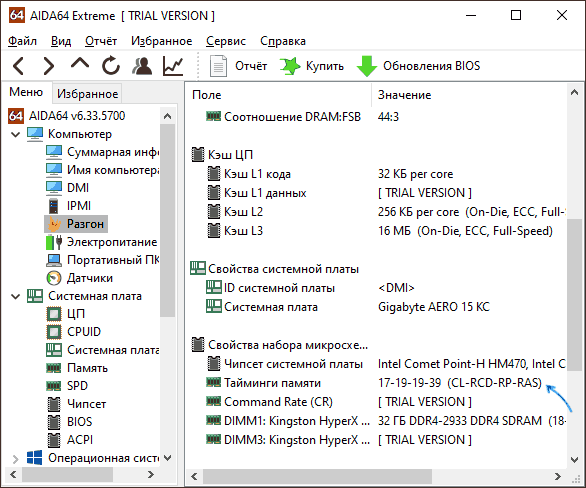Select the ЦП tree item

pos(66,314)
